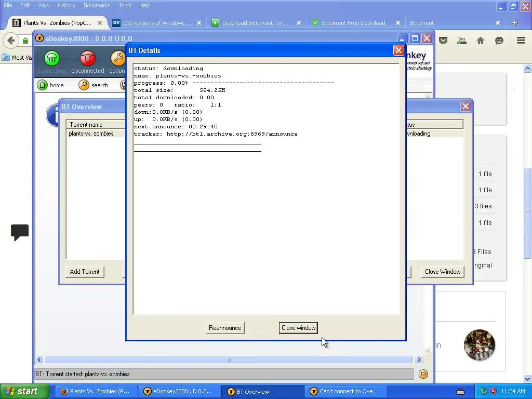Screen dimensions: 532x399
Task: Close the Plants Vs. Zombies tab
Action: point(100,23)
